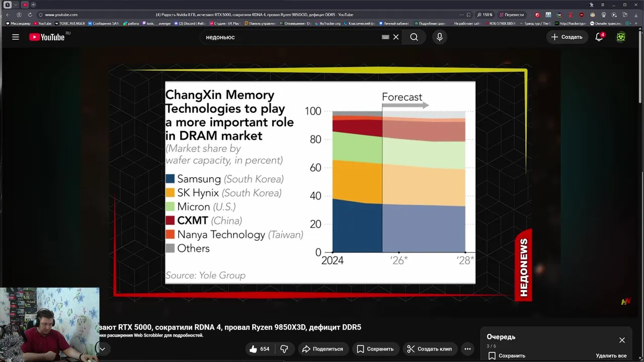Open the работа bookmark

(x=131, y=23)
